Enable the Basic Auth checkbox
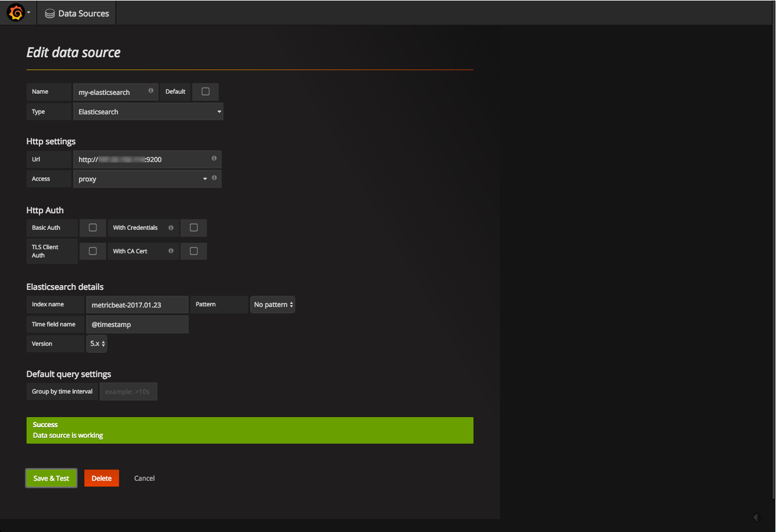 point(93,227)
